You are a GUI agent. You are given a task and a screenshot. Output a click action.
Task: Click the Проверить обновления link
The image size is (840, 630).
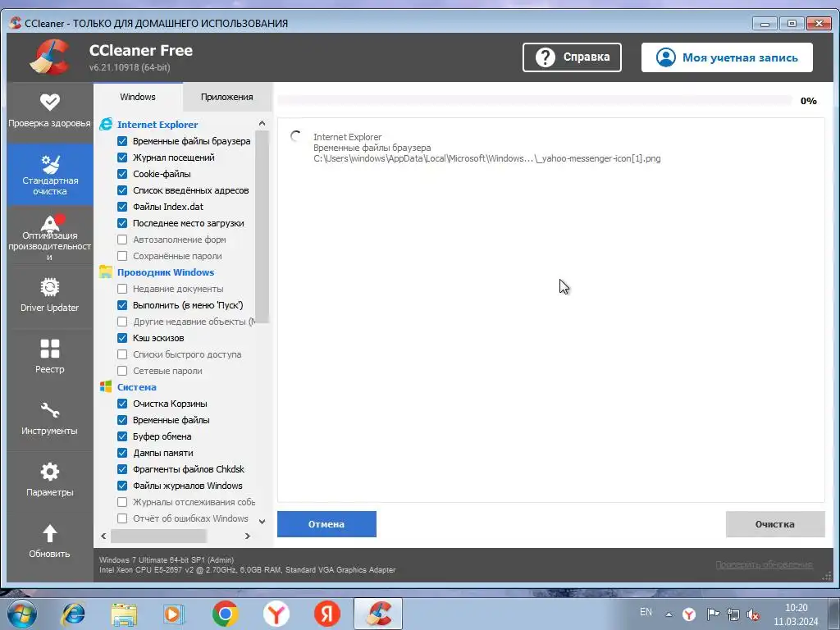click(x=764, y=564)
